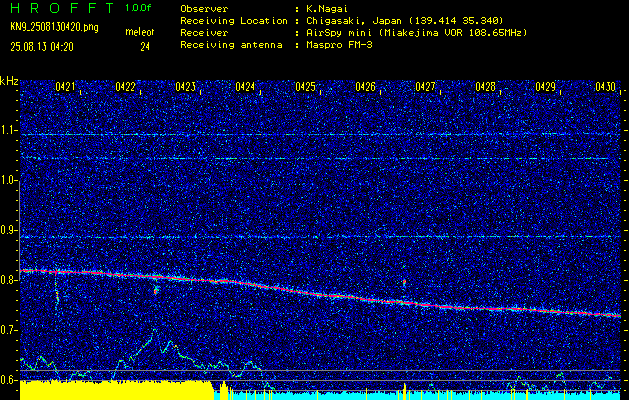Image resolution: width=629 pixels, height=400 pixels.
Task: Click the 0423 time marker
Action: pyautogui.click(x=185, y=87)
